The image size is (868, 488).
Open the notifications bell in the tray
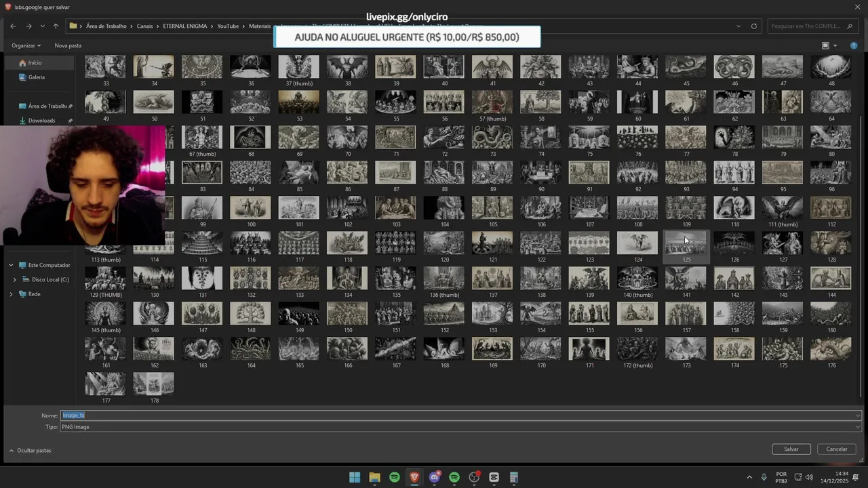(x=856, y=477)
